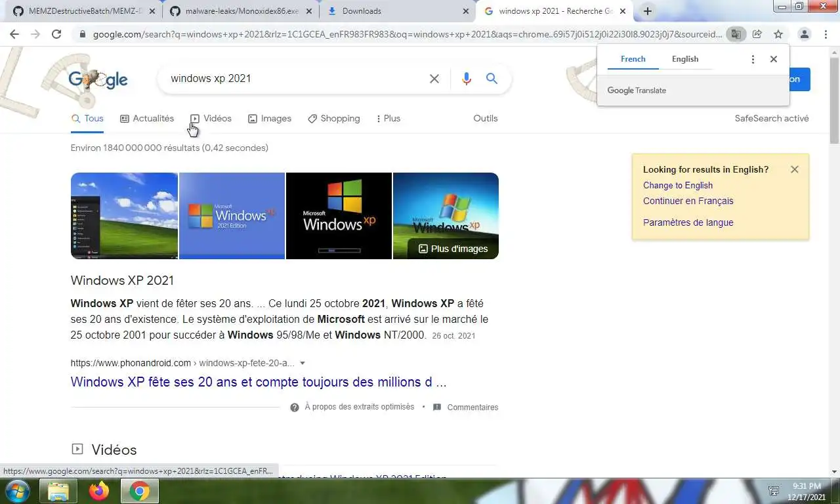Viewport: 840px width, 504px height.
Task: Open translate options three-dot menu
Action: [753, 59]
